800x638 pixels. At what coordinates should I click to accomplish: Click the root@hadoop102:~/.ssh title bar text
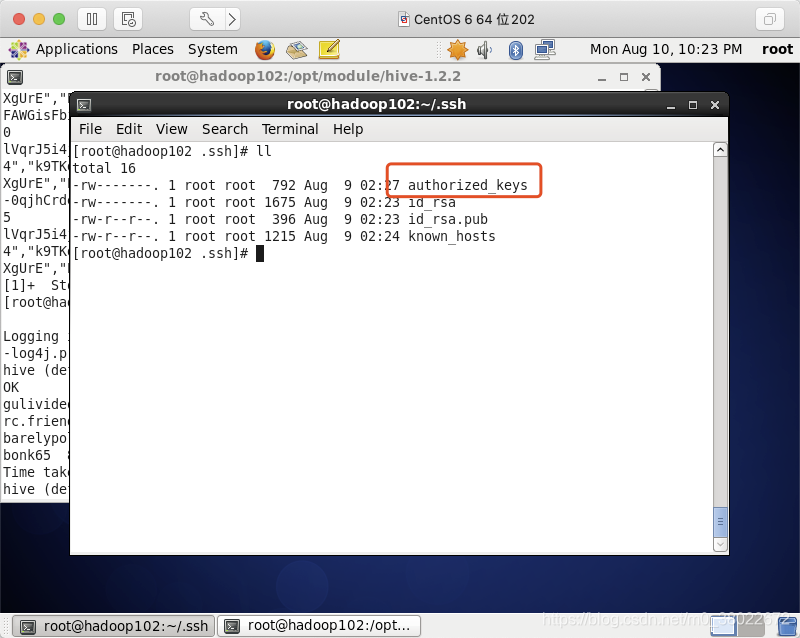tap(377, 104)
